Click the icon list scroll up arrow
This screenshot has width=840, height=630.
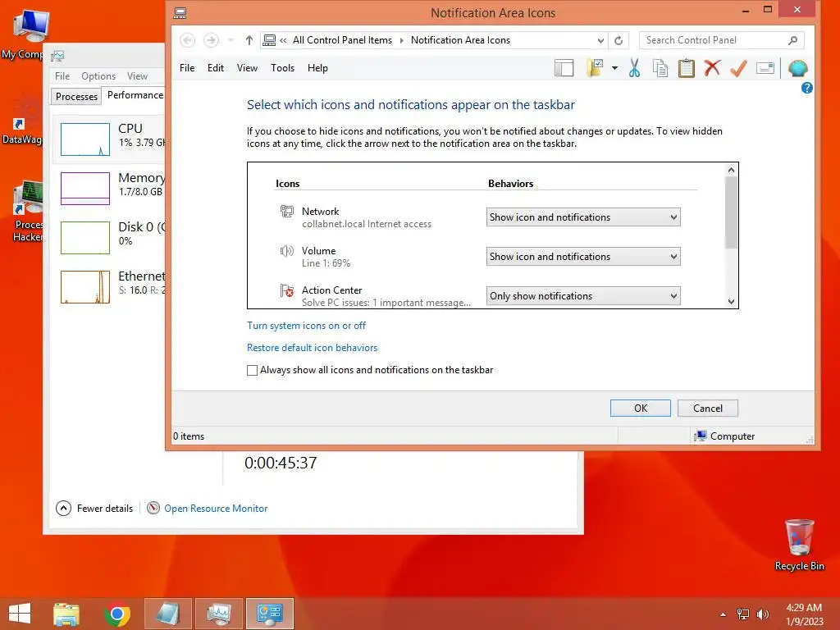[x=731, y=170]
